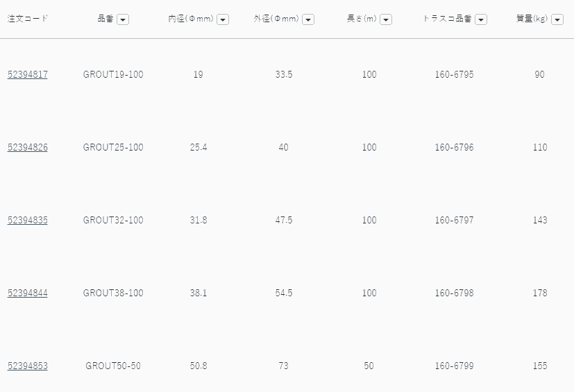The image size is (574, 392).
Task: Open the 長さ(m) column filter dropdown
Action: [x=386, y=19]
